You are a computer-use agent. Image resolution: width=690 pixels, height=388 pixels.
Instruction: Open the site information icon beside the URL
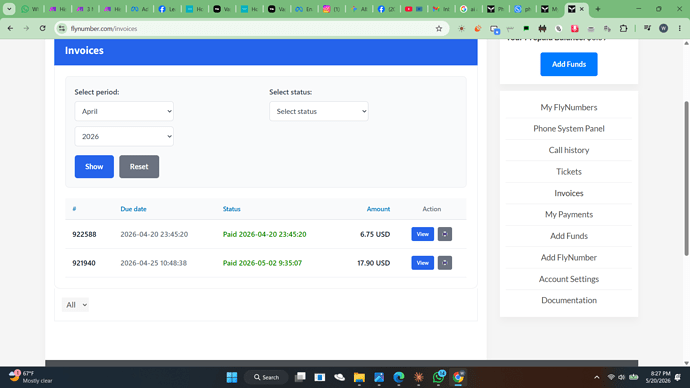(x=62, y=29)
